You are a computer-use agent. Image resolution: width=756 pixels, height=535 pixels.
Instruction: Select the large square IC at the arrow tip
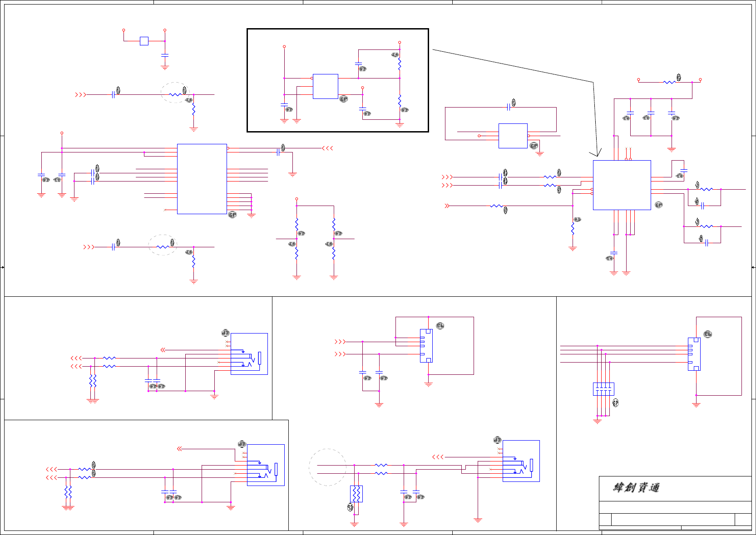pyautogui.click(x=622, y=185)
